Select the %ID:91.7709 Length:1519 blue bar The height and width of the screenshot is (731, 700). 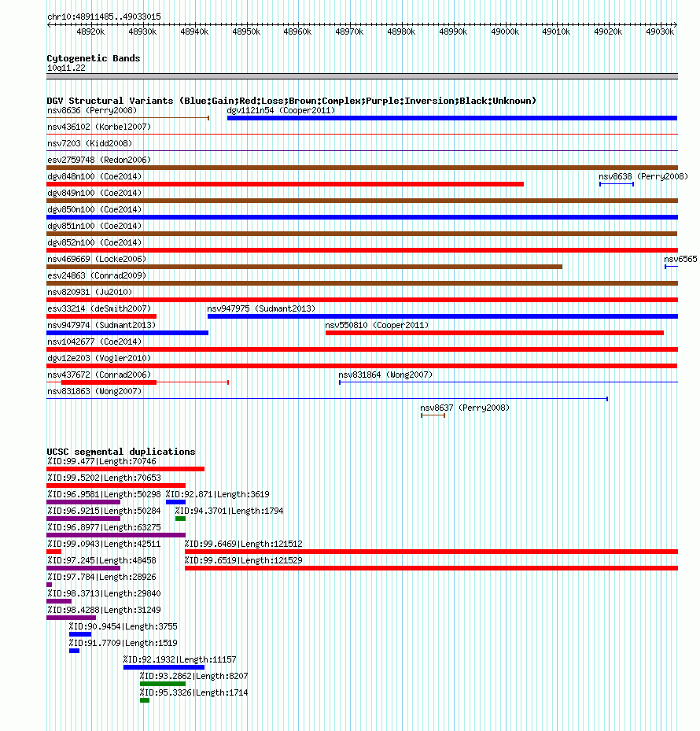[74, 652]
